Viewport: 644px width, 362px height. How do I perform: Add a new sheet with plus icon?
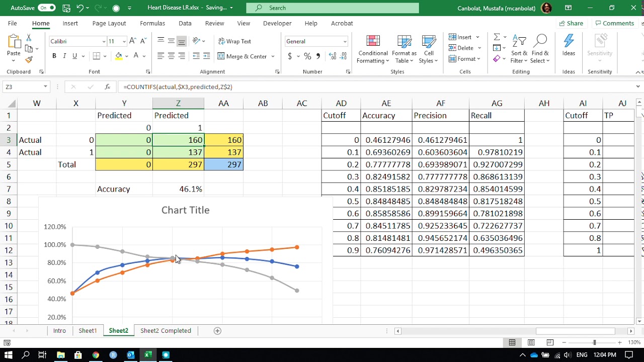[x=217, y=331]
